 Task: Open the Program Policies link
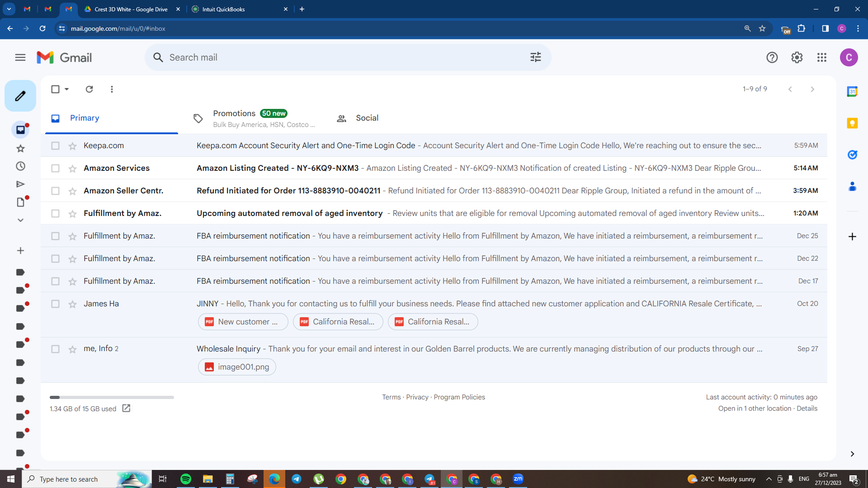459,397
